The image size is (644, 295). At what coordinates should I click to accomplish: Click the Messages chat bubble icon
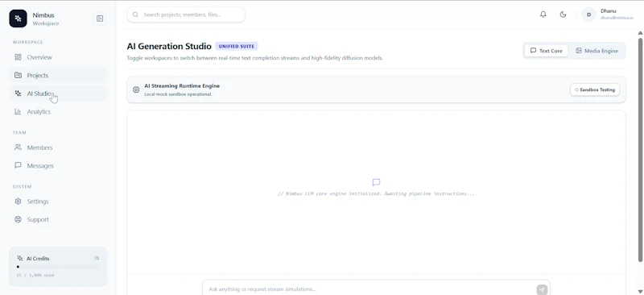point(18,165)
